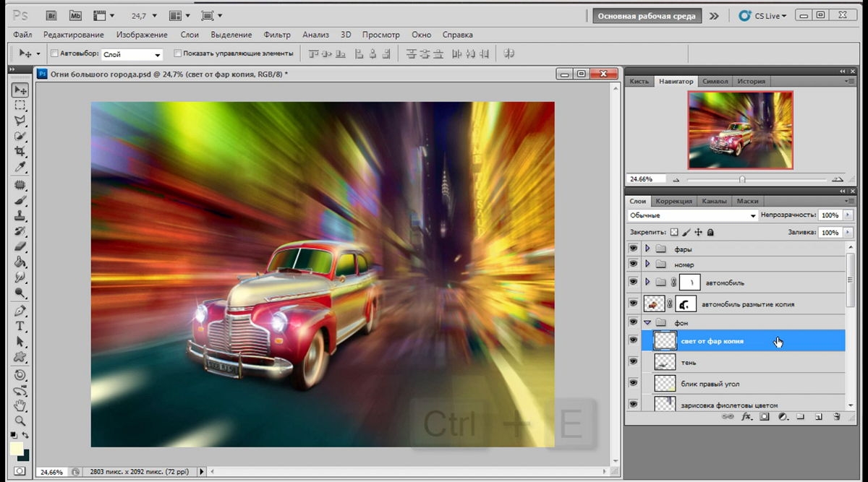Select the Brush tool
This screenshot has height=482, width=868.
[x=20, y=200]
